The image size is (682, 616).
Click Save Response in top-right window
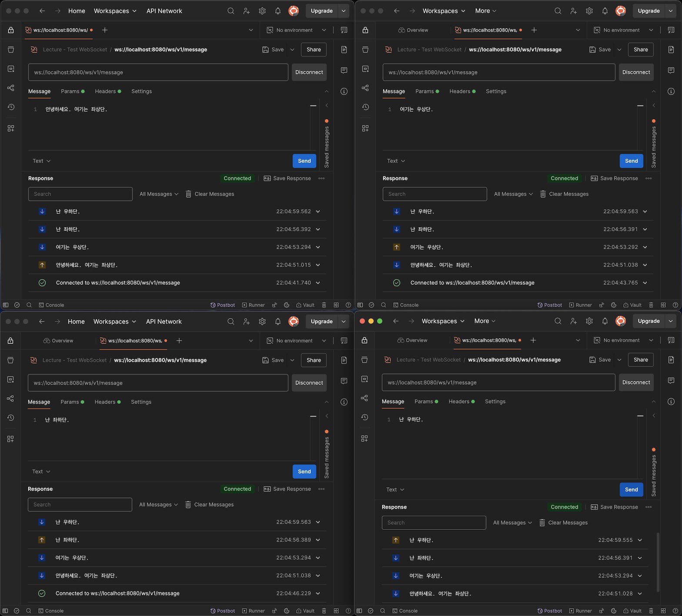click(615, 178)
